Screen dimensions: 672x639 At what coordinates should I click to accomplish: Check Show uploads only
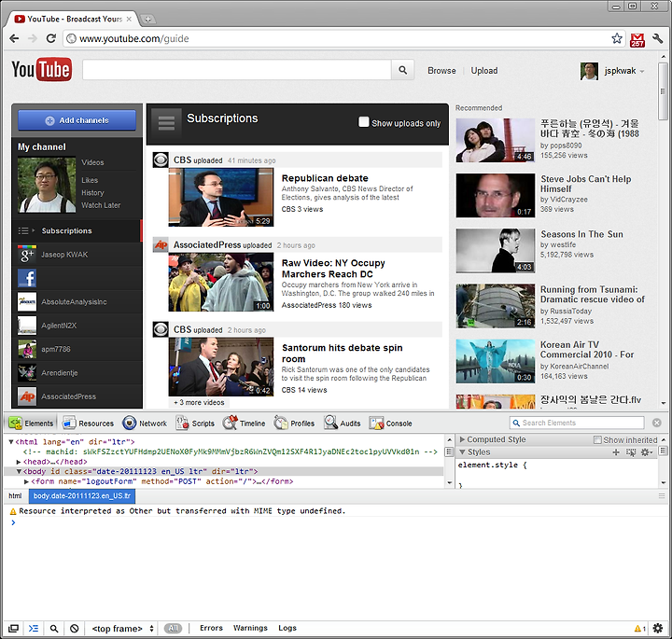tap(363, 122)
